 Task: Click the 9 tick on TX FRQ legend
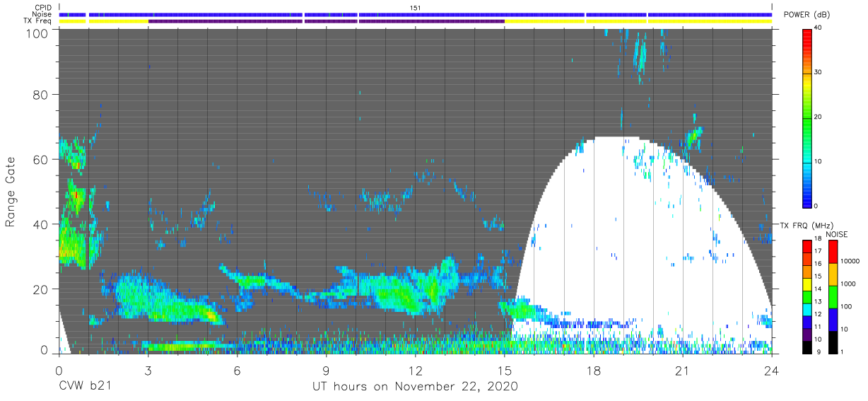coord(817,351)
